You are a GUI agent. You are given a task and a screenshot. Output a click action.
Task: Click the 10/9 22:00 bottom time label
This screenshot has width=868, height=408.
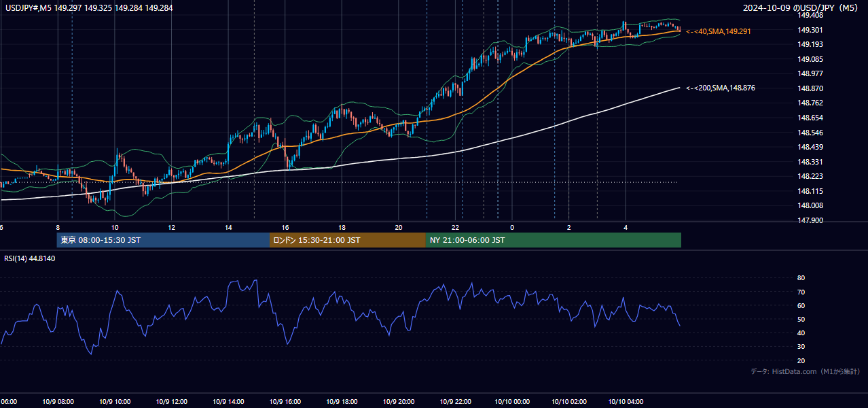[x=455, y=401]
